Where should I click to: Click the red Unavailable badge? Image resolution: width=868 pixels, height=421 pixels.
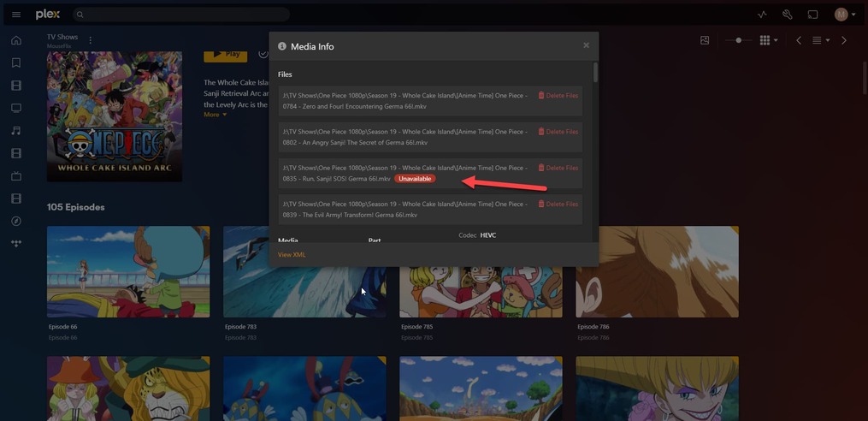tap(415, 179)
